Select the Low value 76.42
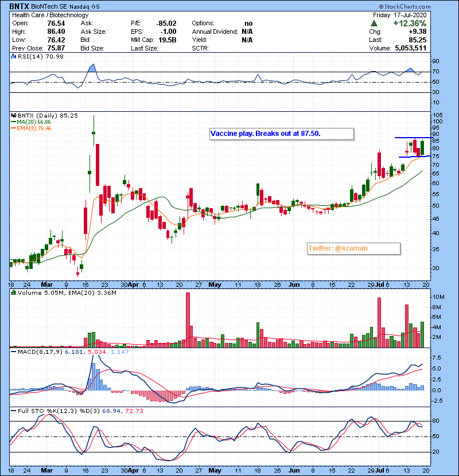459x476 pixels. (56, 40)
